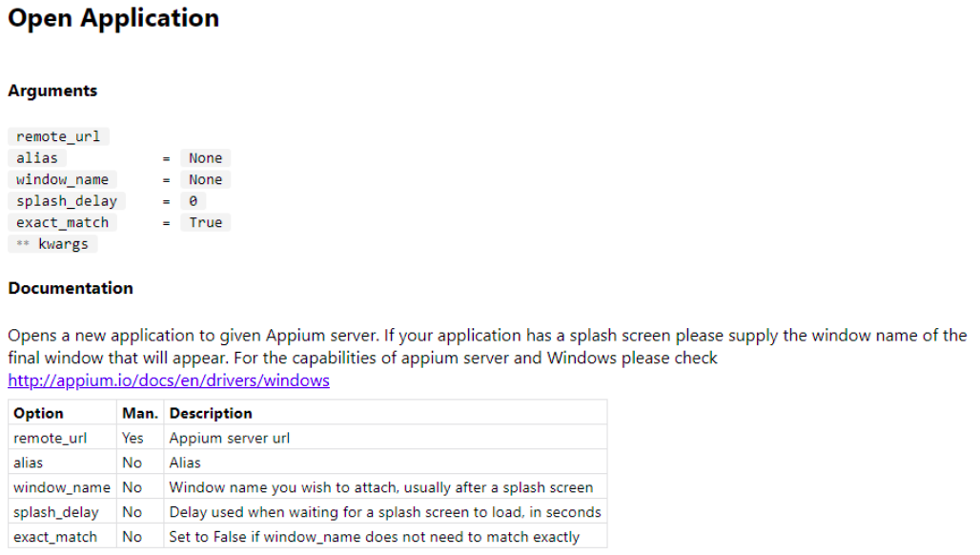Select the exact_match argument tag
The image size is (980, 555).
(x=62, y=222)
